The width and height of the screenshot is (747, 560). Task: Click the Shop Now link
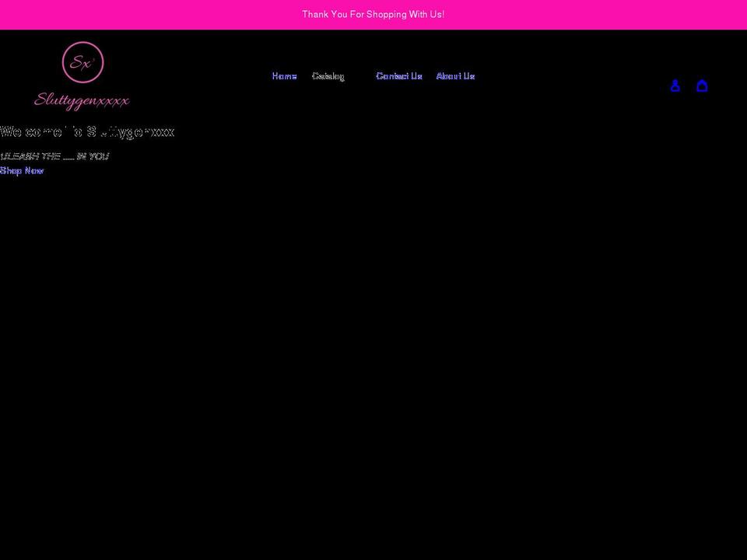click(21, 170)
